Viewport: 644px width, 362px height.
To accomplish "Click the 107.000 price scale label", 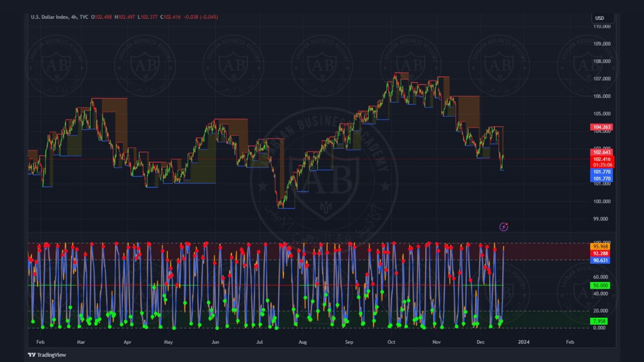I will coord(602,79).
